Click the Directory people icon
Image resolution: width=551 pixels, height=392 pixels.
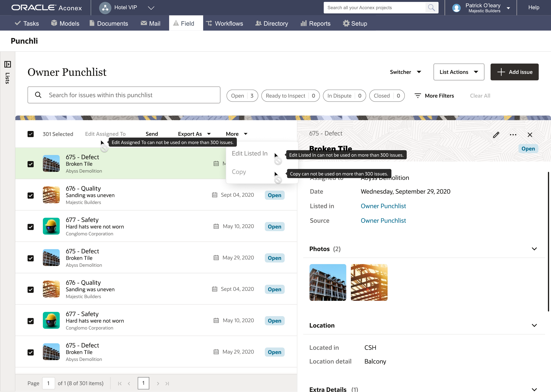[258, 23]
